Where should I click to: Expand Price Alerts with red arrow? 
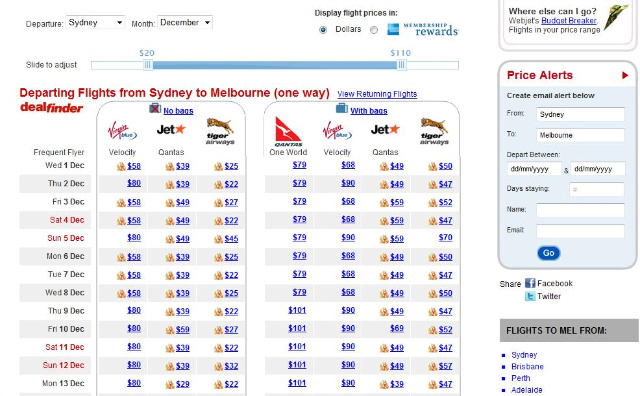click(x=625, y=75)
